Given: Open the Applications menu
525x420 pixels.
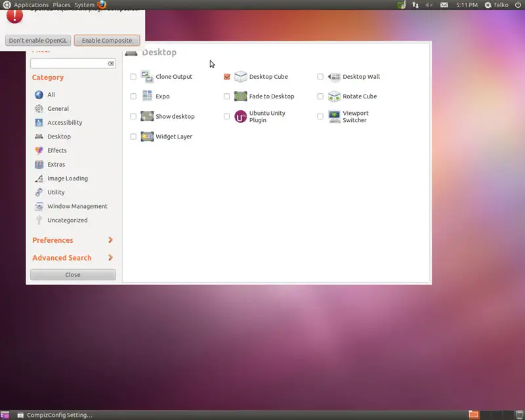Looking at the screenshot, I should 31,5.
